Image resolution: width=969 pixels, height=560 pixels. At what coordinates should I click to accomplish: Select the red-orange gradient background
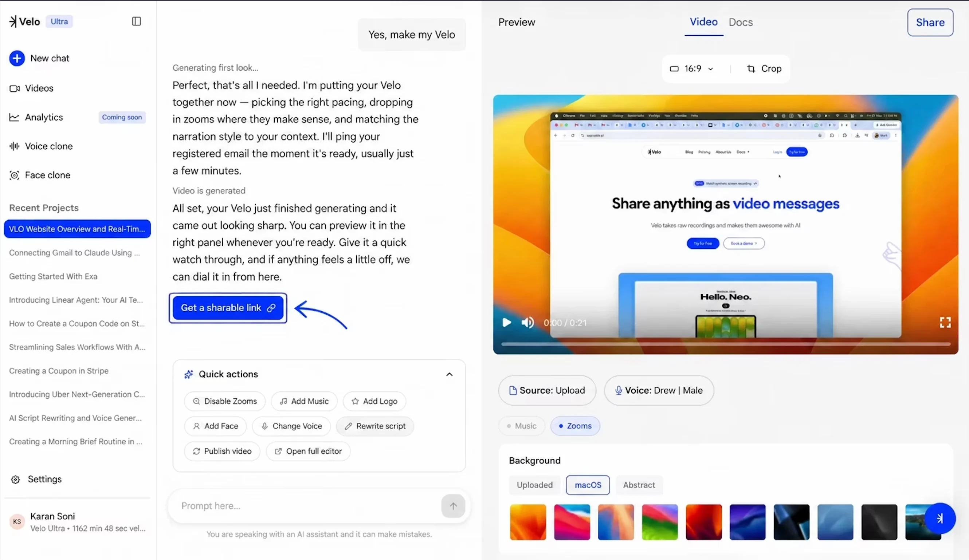(704, 522)
